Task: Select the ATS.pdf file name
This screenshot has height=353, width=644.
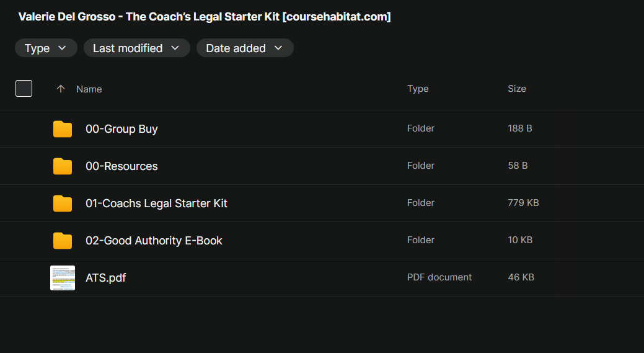Action: 105,278
